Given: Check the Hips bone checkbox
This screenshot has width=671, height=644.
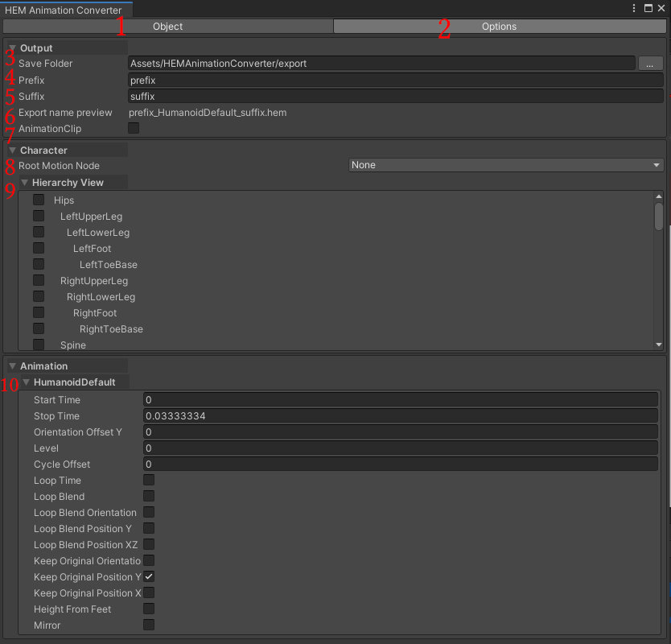Looking at the screenshot, I should pyautogui.click(x=38, y=199).
